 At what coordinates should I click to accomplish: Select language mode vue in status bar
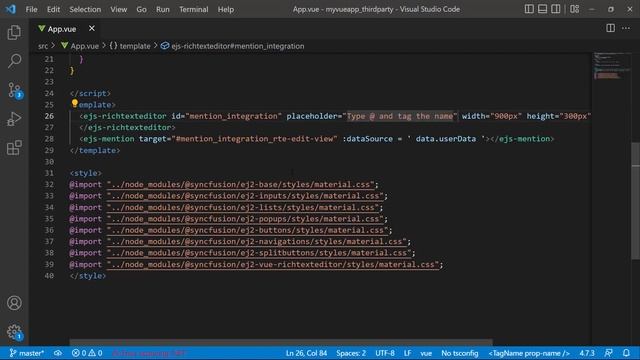(426, 353)
